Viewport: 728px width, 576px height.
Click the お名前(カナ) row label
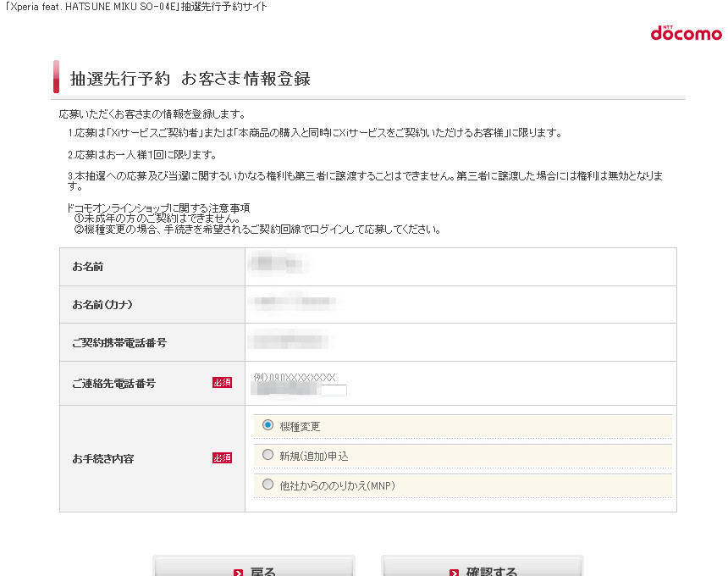pos(102,305)
